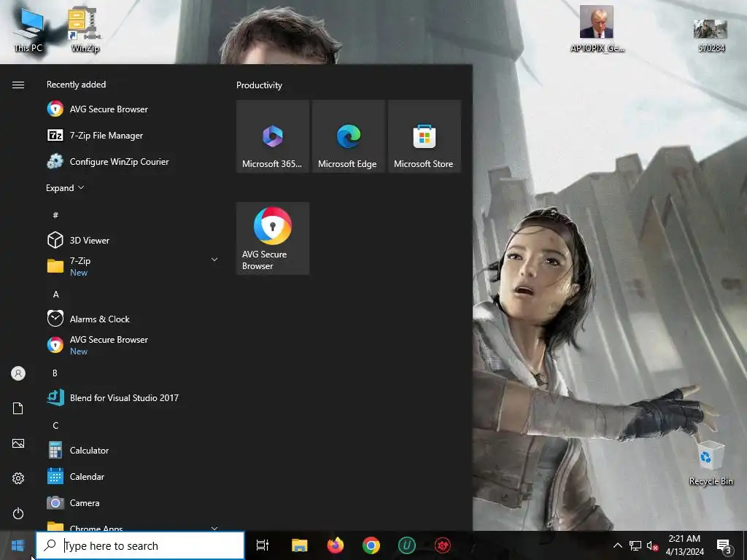
Task: Select the Recycle Bin desktop icon
Action: coord(711,463)
